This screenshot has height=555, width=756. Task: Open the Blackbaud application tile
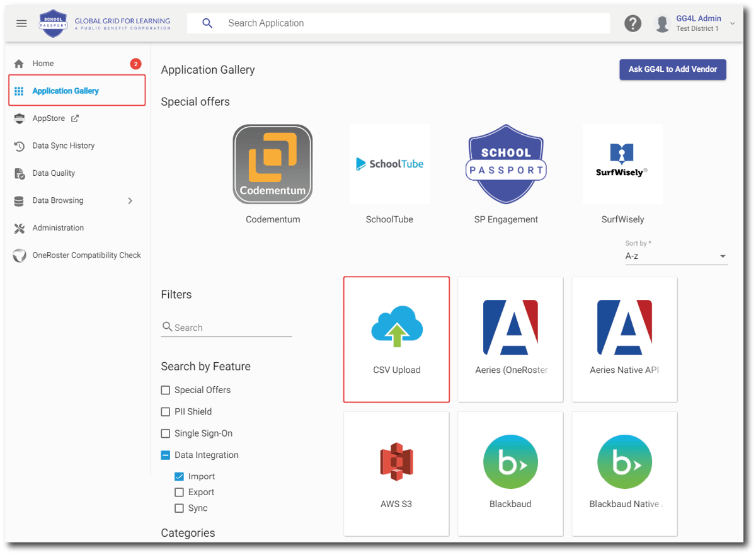coord(510,473)
